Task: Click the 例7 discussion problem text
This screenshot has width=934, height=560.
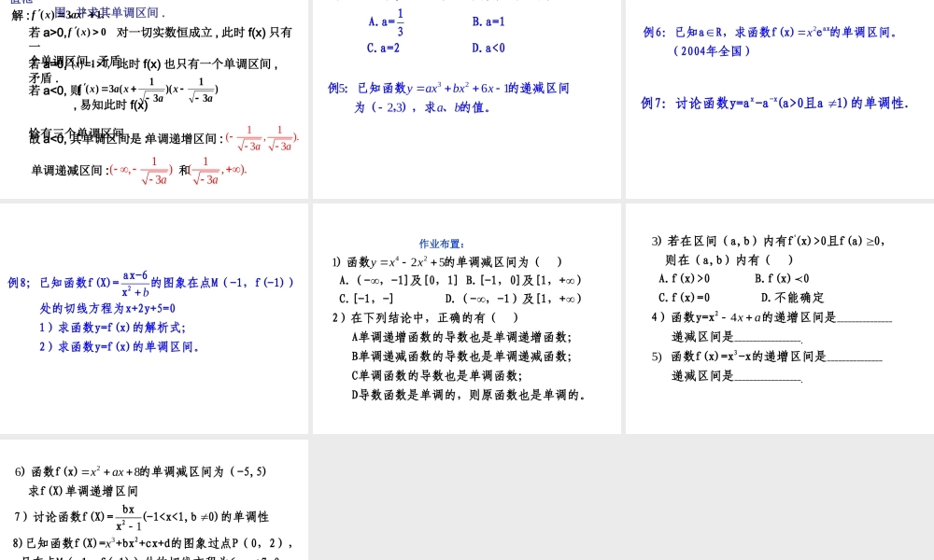Action: pyautogui.click(x=775, y=103)
